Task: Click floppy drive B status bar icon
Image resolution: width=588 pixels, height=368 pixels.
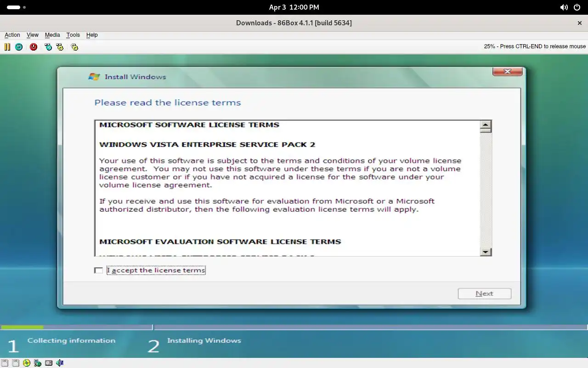Action: (16, 363)
